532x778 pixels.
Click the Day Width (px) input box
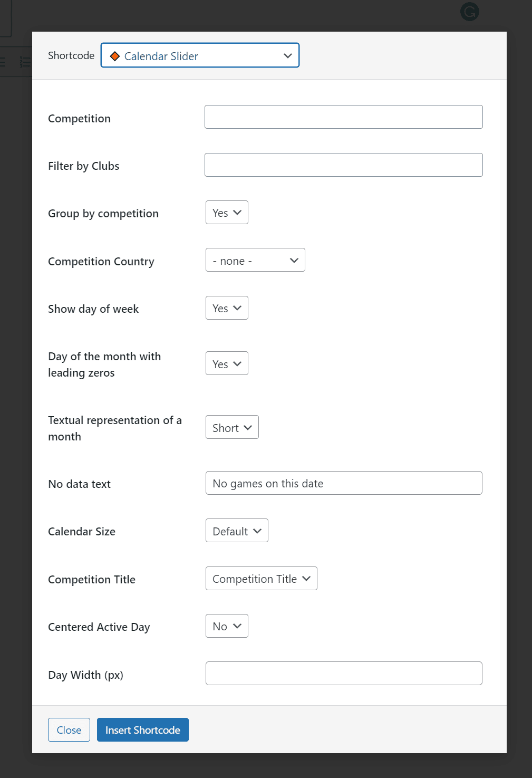coord(343,673)
